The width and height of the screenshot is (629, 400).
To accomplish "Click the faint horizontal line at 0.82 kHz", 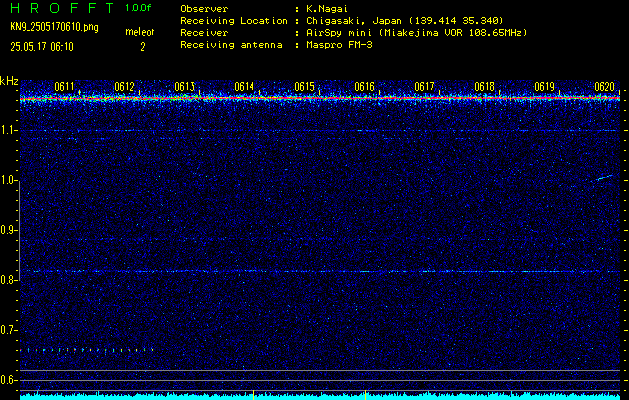I will (x=320, y=272).
